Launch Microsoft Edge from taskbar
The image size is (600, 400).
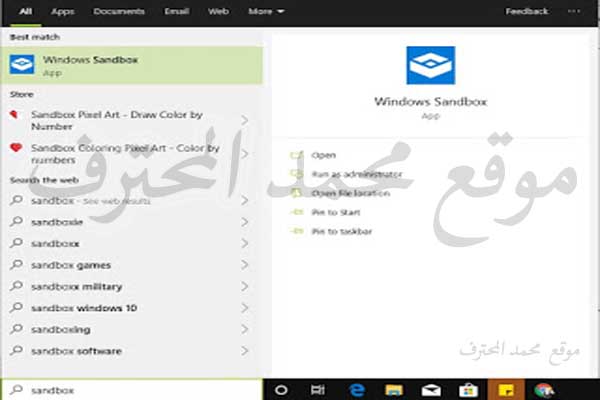pyautogui.click(x=357, y=390)
